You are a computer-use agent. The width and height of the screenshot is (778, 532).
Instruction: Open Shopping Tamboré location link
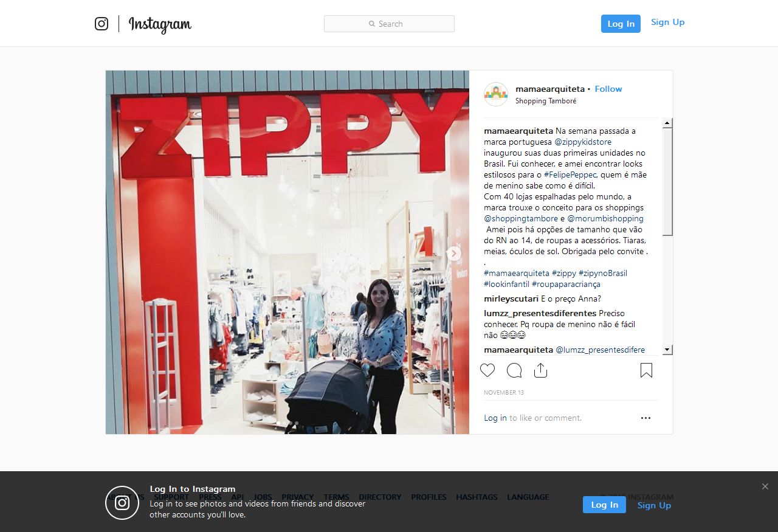(546, 101)
